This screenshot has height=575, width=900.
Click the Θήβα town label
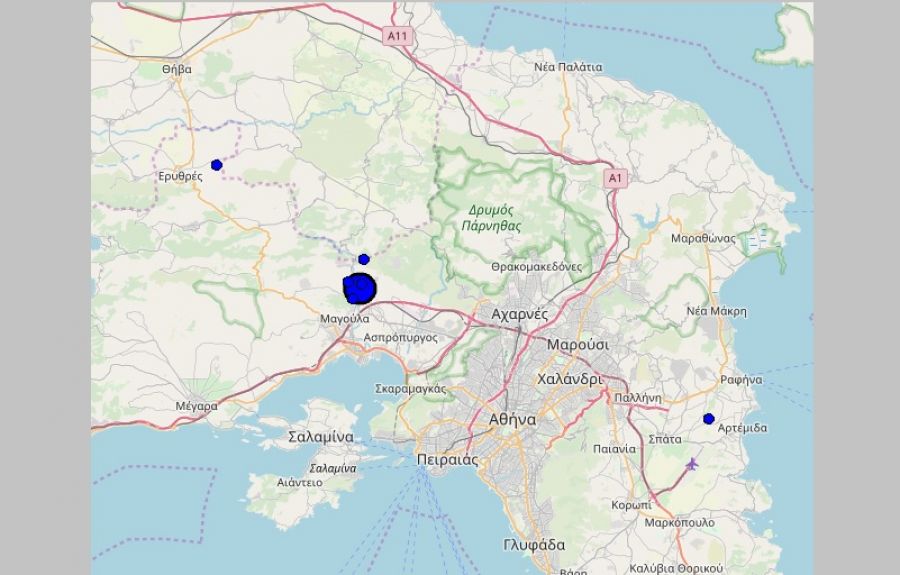177,69
